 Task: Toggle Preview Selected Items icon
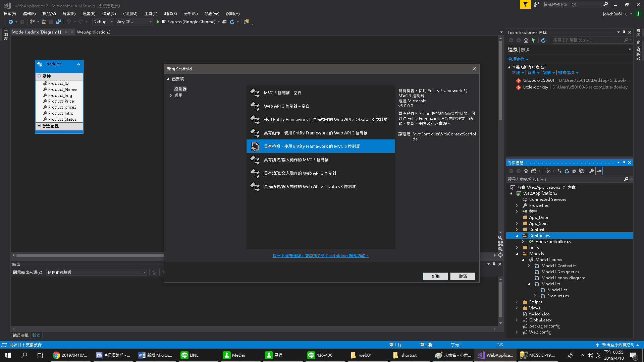pyautogui.click(x=599, y=171)
